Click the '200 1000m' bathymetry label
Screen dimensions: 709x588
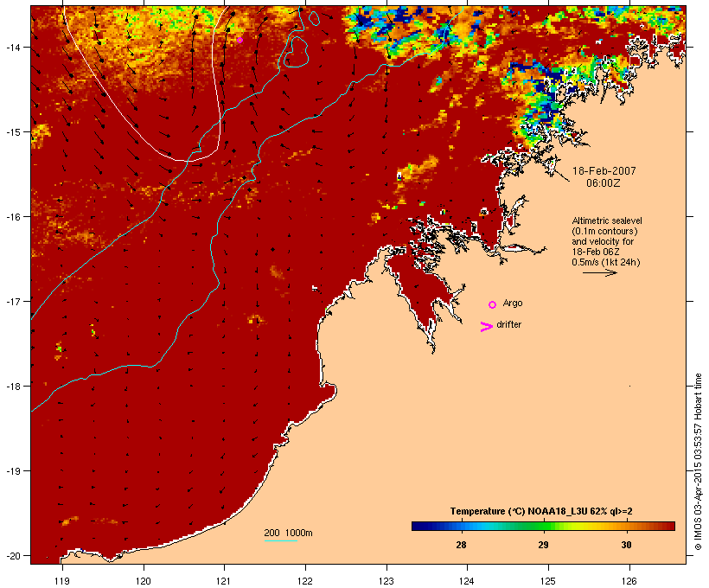[288, 533]
